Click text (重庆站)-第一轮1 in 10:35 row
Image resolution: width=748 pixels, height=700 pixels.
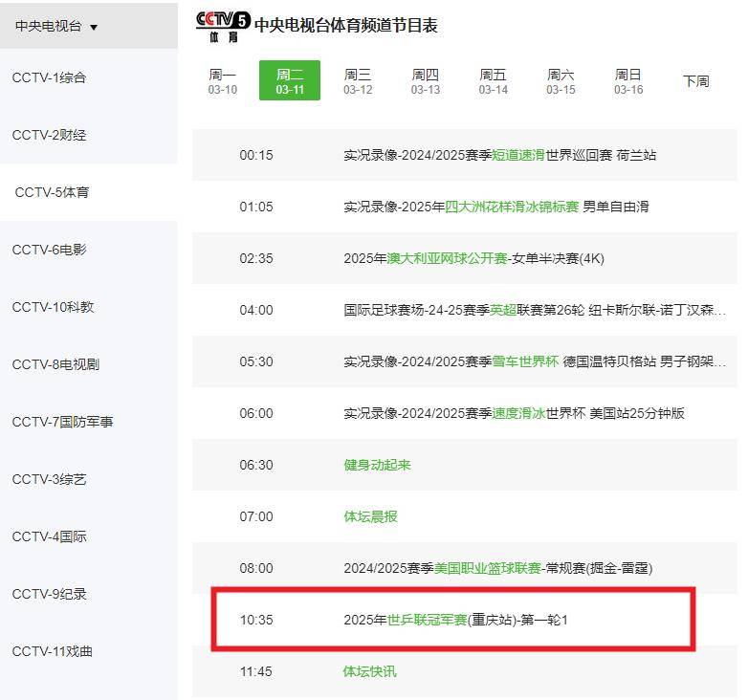pyautogui.click(x=517, y=620)
